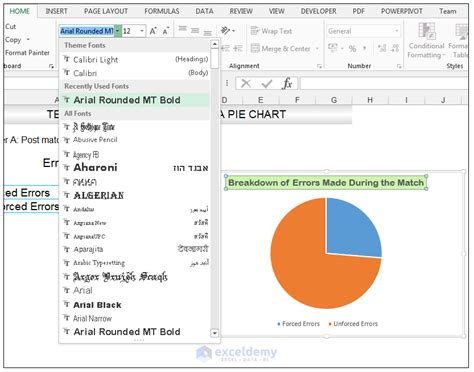Decrease font size with the shrink font icon
The height and width of the screenshot is (372, 474).
click(x=166, y=31)
